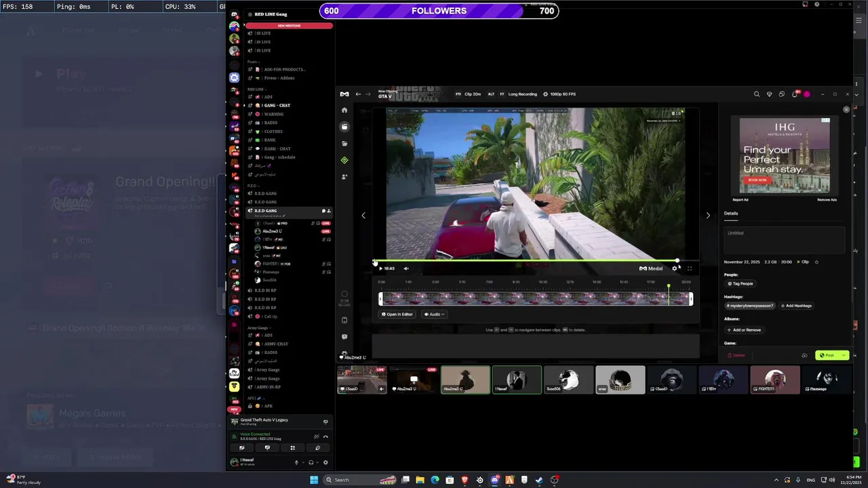Play the Medal clip

click(380, 268)
